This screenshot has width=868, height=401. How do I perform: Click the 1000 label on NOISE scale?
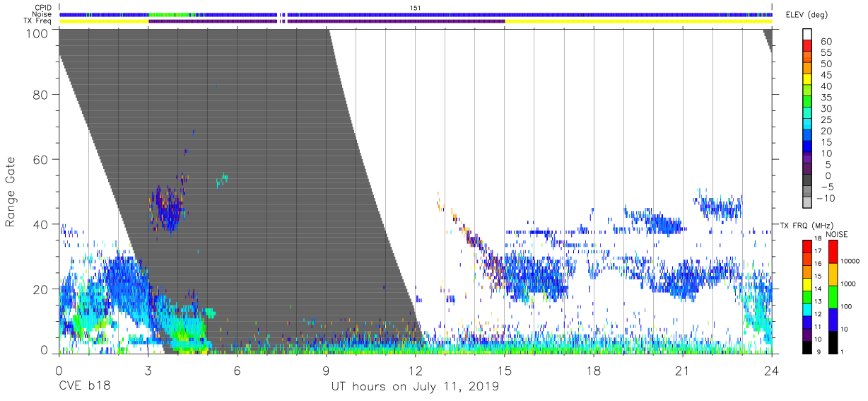tap(848, 284)
